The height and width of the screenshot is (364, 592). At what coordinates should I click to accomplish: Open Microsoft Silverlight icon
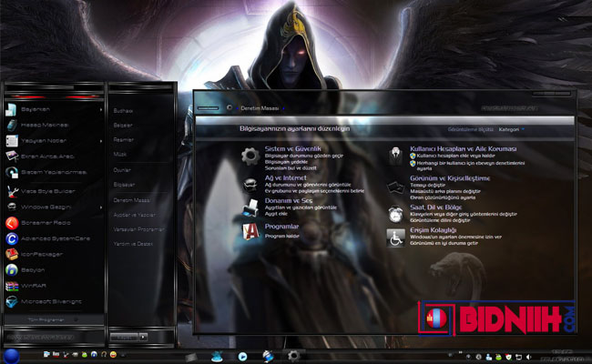(11, 302)
